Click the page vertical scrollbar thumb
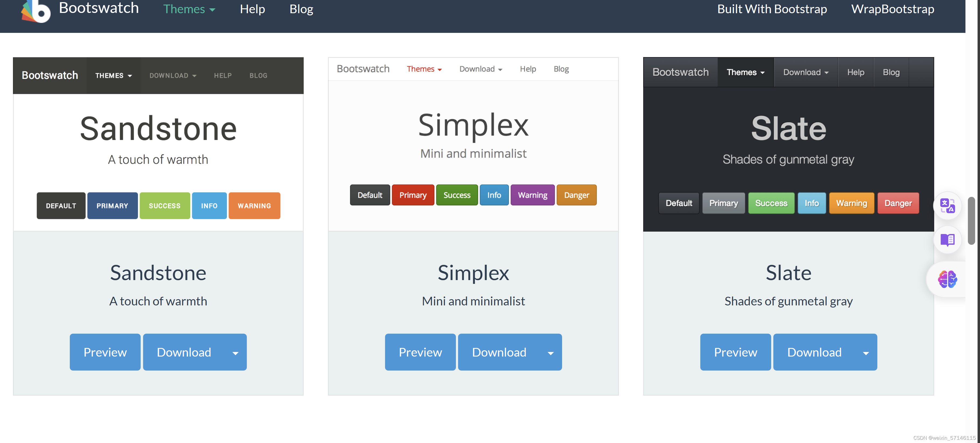Viewport: 980px width, 443px height. 971,221
